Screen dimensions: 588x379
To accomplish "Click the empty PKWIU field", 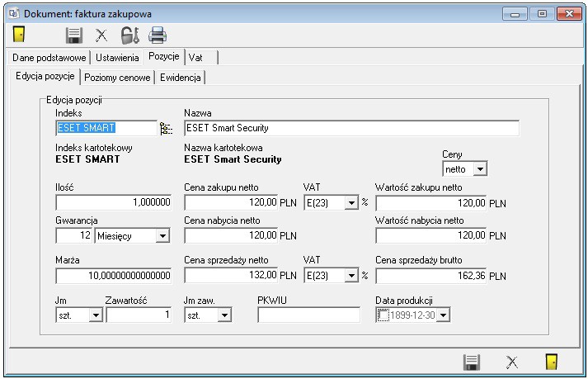I will (308, 315).
